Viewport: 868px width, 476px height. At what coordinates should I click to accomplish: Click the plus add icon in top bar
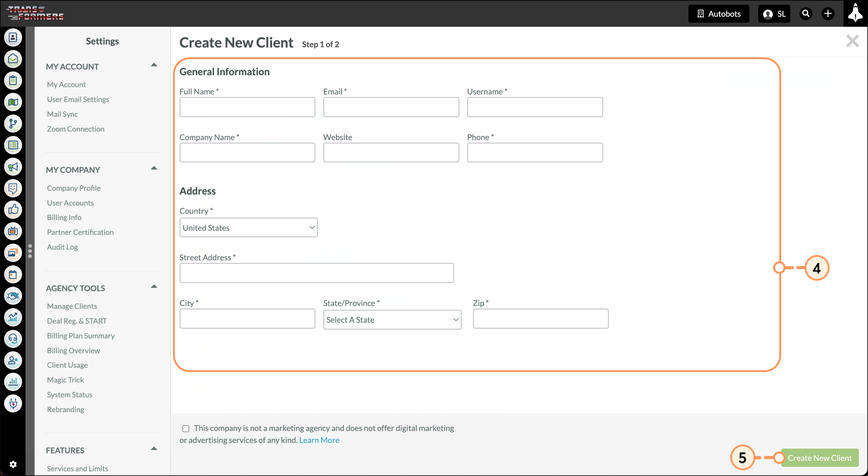pyautogui.click(x=828, y=14)
